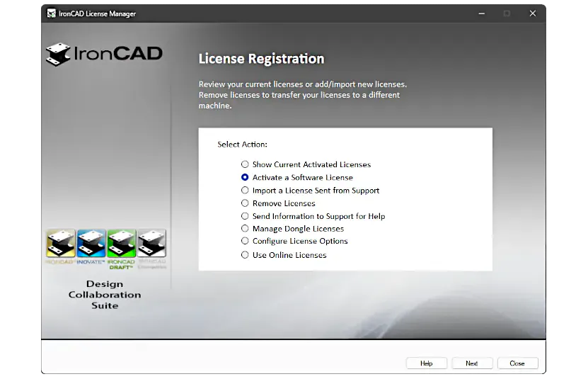The height and width of the screenshot is (379, 588).
Task: Click the Help button
Action: [427, 363]
